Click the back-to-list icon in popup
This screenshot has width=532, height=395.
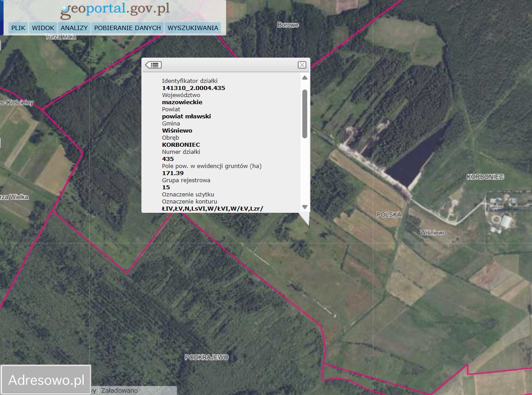[153, 65]
